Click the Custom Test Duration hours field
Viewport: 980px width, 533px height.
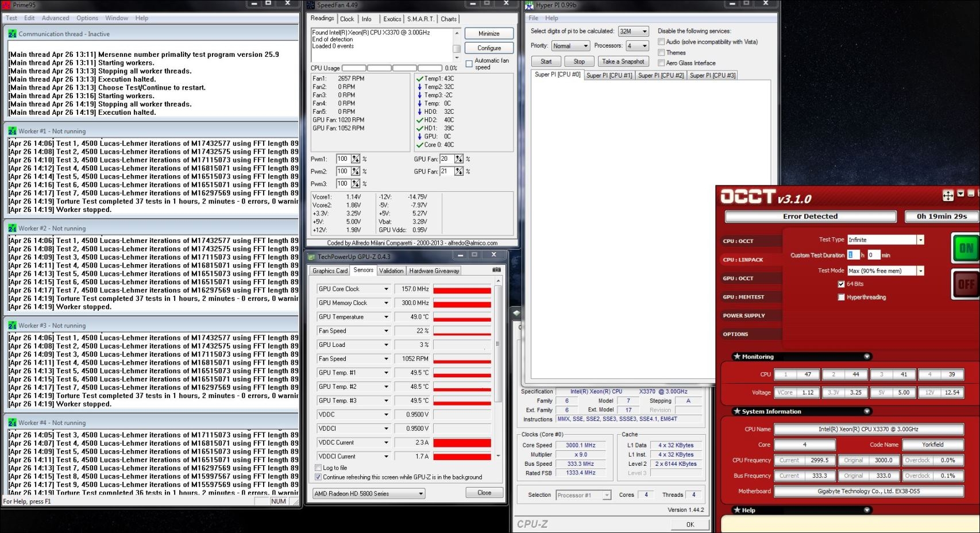(x=853, y=255)
